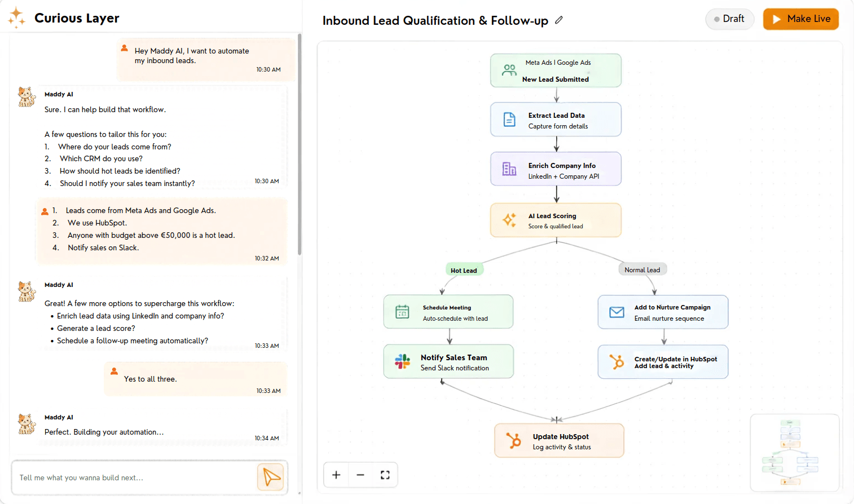Image resolution: width=859 pixels, height=504 pixels.
Task: Select the Normal Lead branch label
Action: [x=642, y=270]
